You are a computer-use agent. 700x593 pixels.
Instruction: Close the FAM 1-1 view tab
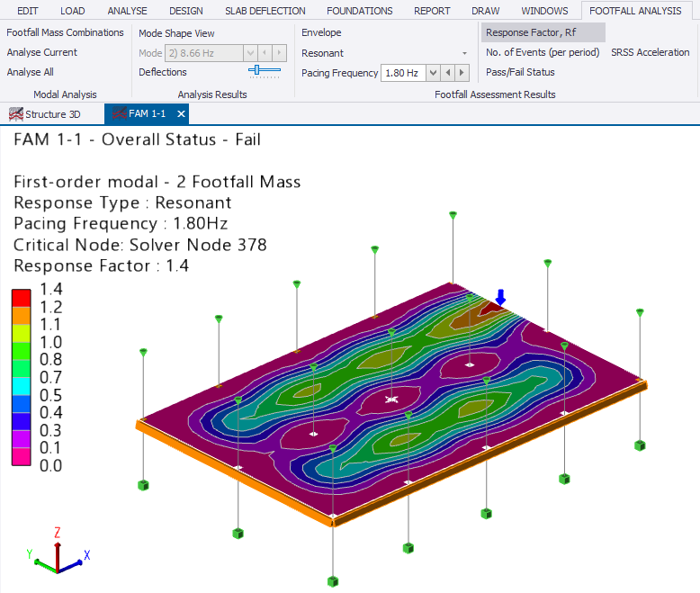tap(181, 114)
